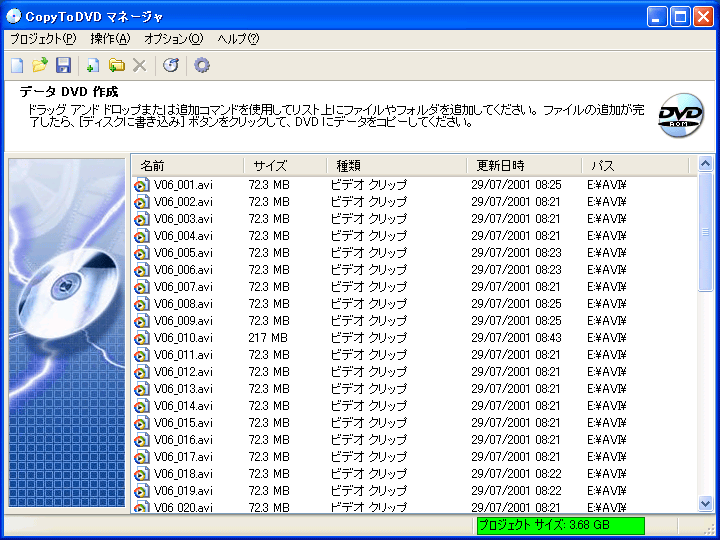The width and height of the screenshot is (720, 540).
Task: Save the project with the floppy disk icon
Action: (x=63, y=65)
